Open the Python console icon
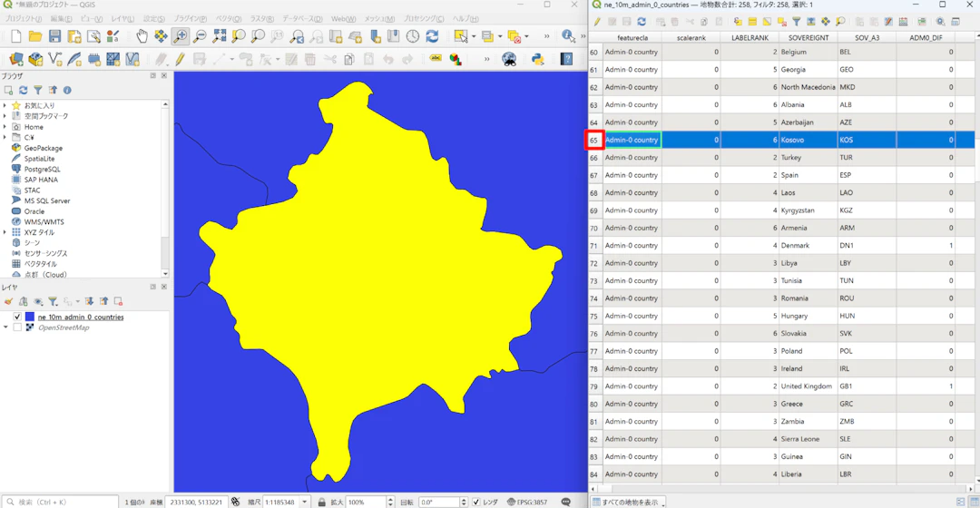Viewport: 980px width, 508px height. tap(537, 59)
